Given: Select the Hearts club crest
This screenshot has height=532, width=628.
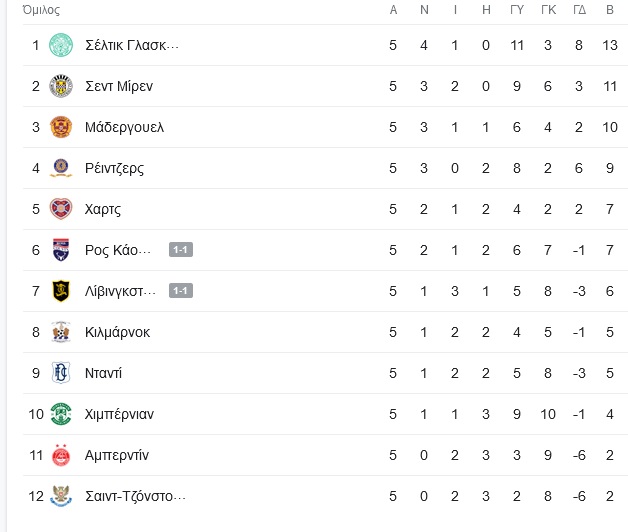Looking at the screenshot, I should (61, 209).
